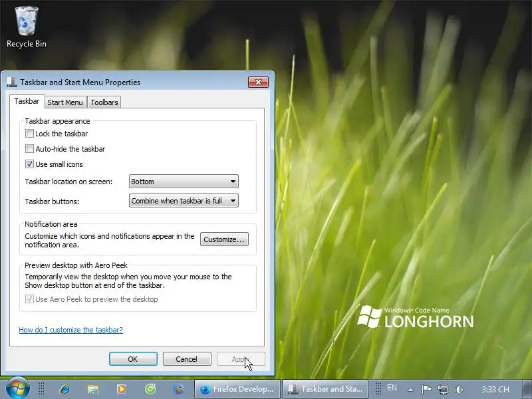Screen dimensions: 532x399
Task: Switch to Firefox Developer taskbar button
Action: point(237,389)
